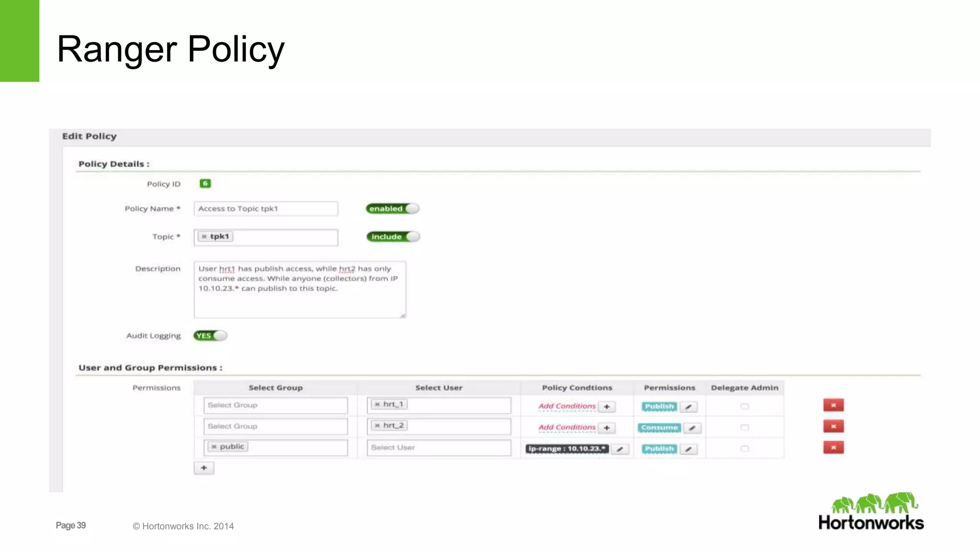Open the Topic selection field
Viewport: 980px width, 551px height.
266,237
